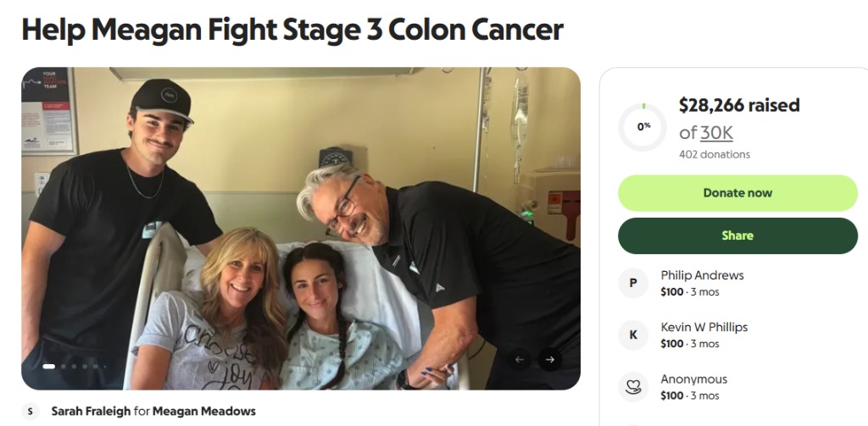The width and height of the screenshot is (868, 426).
Task: Select the third carousel indicator dot
Action: tap(74, 367)
